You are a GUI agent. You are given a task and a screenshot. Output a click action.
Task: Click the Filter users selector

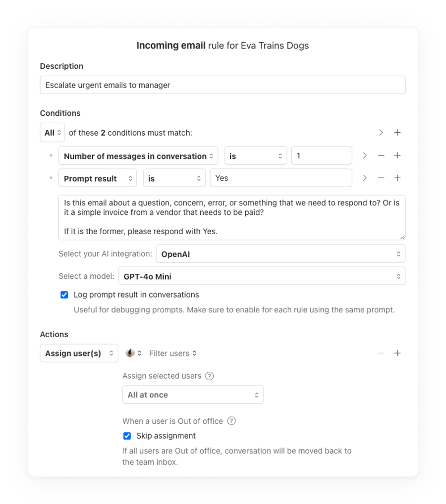[x=172, y=353]
